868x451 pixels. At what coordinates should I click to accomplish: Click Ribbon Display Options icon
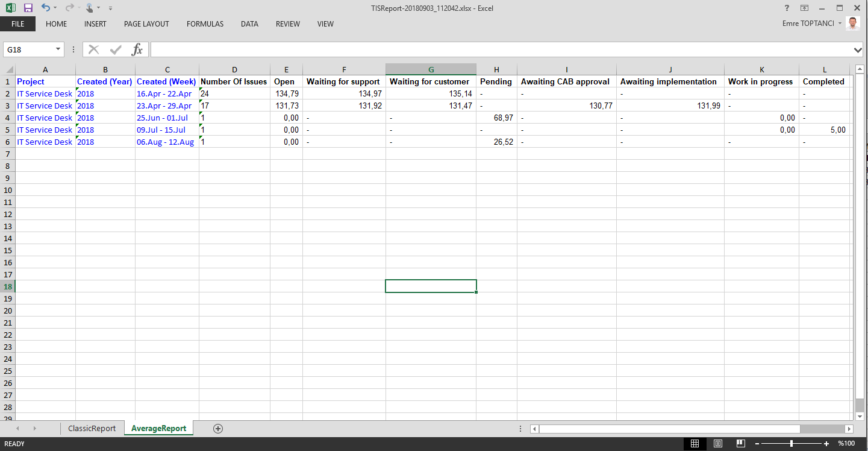coord(804,8)
